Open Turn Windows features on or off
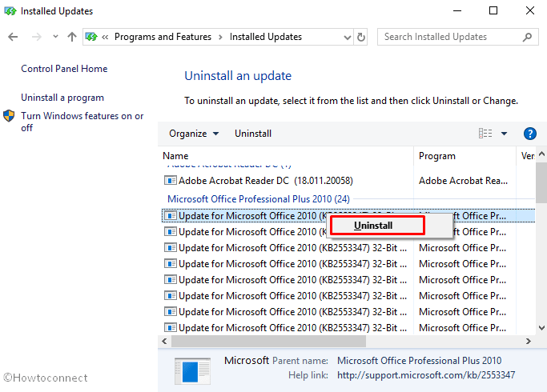 coord(82,122)
